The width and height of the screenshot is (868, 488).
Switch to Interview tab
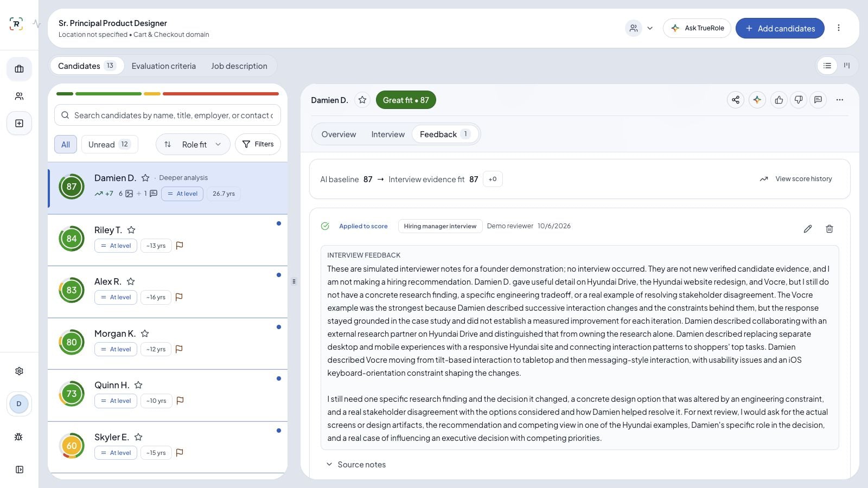pyautogui.click(x=388, y=134)
